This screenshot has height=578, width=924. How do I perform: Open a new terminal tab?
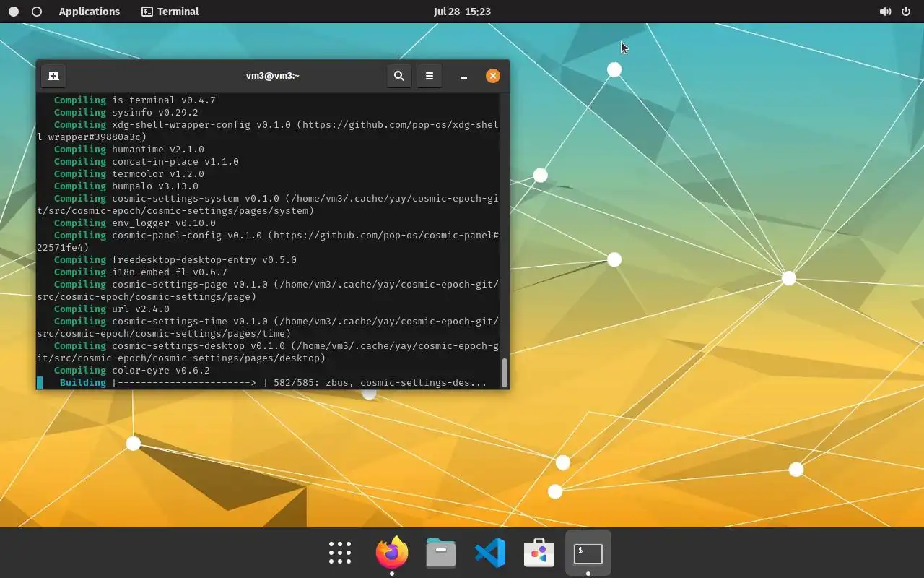point(53,76)
